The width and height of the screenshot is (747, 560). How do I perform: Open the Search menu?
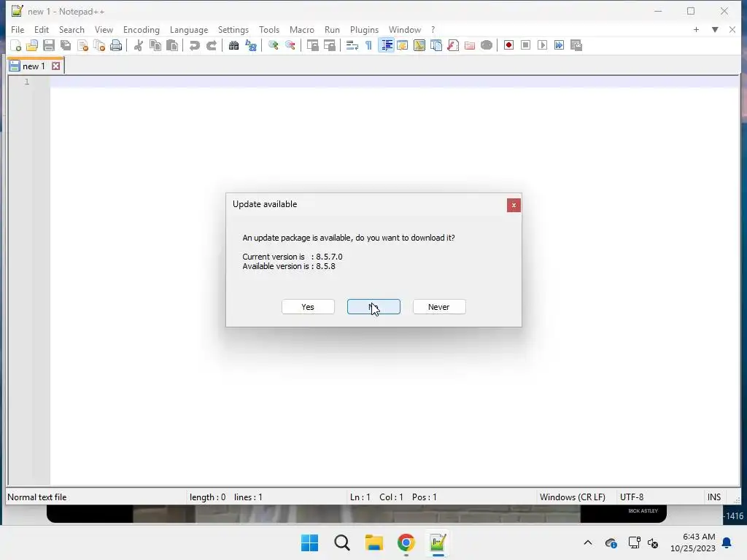pos(71,29)
